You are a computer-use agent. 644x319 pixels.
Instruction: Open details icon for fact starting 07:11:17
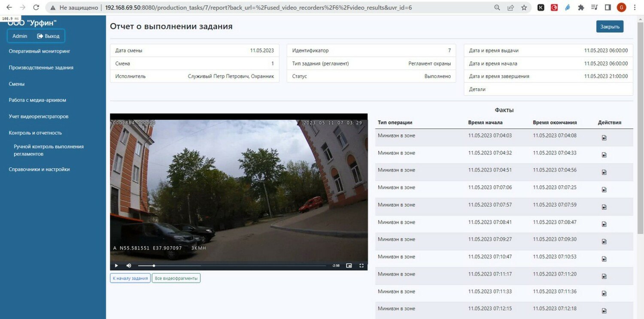(604, 276)
